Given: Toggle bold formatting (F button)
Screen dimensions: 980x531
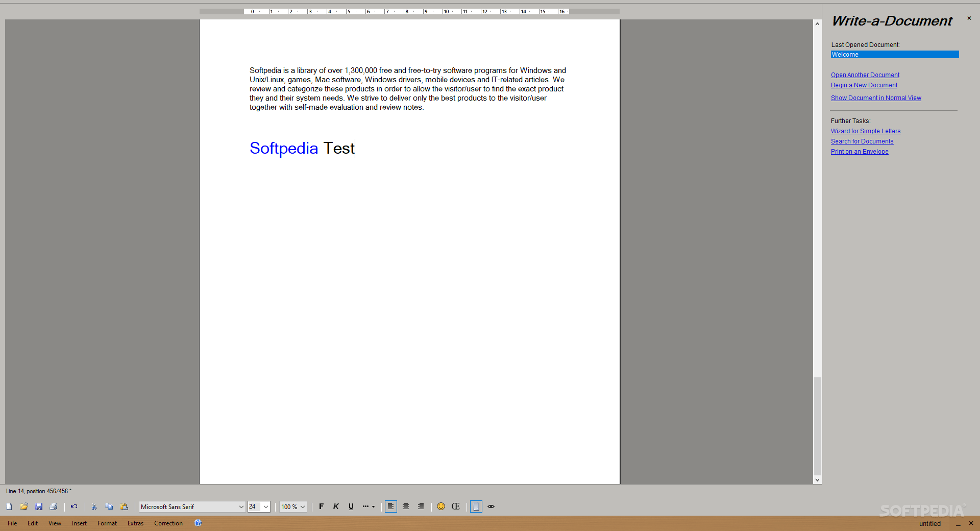Looking at the screenshot, I should coord(322,506).
